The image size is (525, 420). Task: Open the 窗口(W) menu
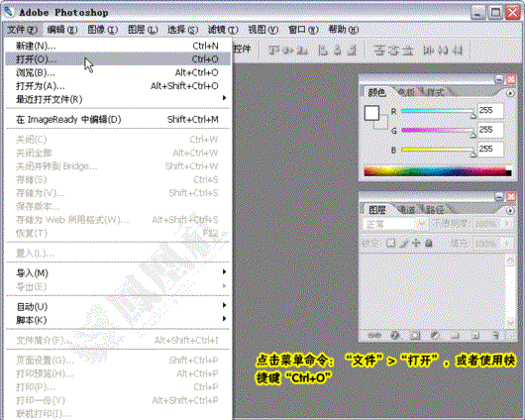pyautogui.click(x=303, y=30)
